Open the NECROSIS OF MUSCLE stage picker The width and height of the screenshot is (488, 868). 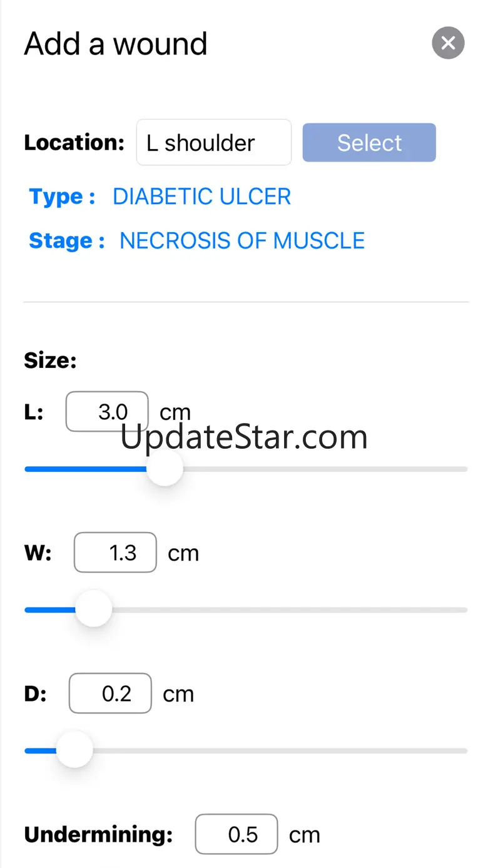[242, 241]
